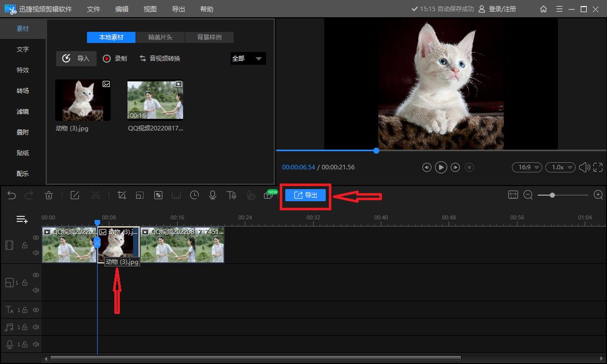The width and height of the screenshot is (607, 364).
Task: Switch to the 精美片头 tab
Action: [x=160, y=37]
